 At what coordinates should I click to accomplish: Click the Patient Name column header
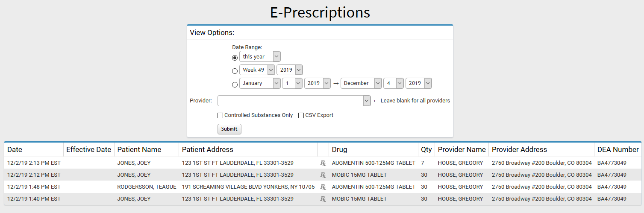139,149
